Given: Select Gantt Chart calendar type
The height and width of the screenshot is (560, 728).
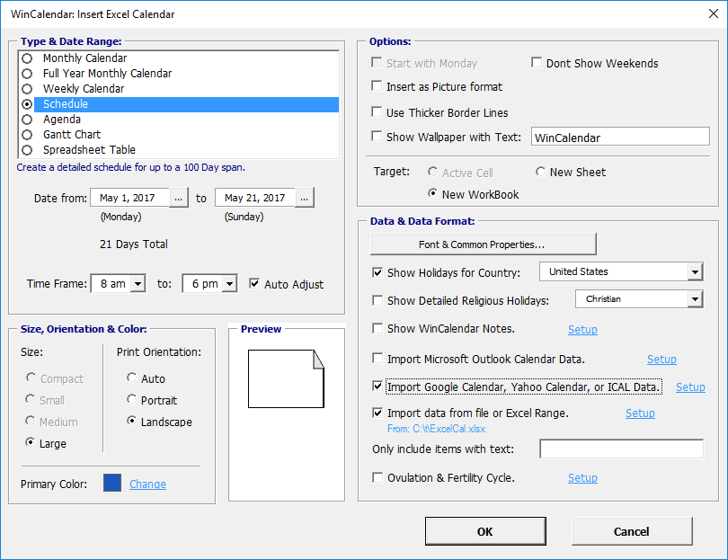Looking at the screenshot, I should tap(27, 135).
